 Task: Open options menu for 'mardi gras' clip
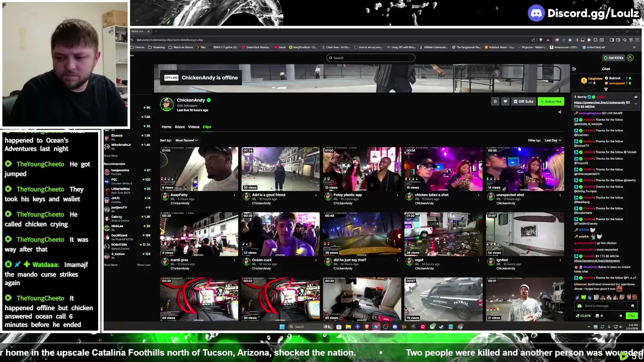coord(234,260)
